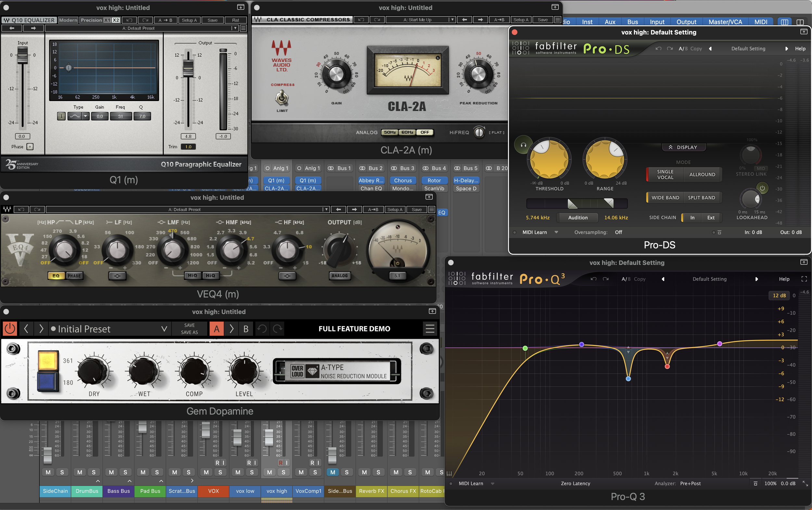The width and height of the screenshot is (812, 510).
Task: Click the mixer single-pane view icon
Action: coord(800,22)
